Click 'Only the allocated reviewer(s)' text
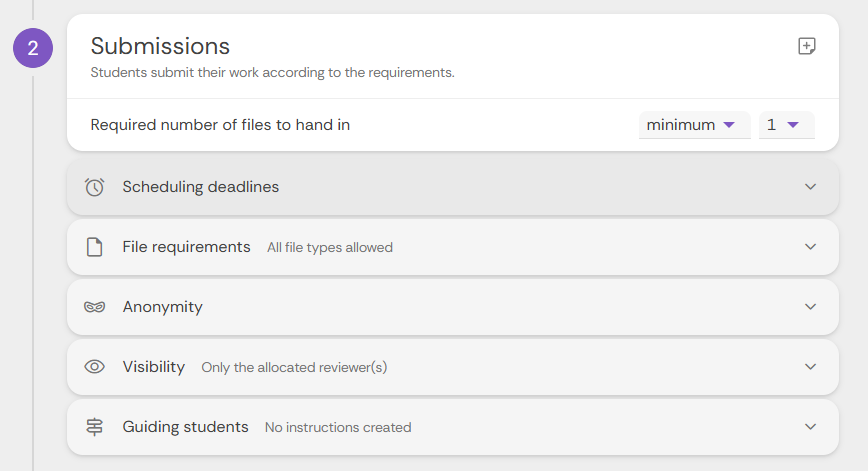The height and width of the screenshot is (471, 868). point(294,368)
